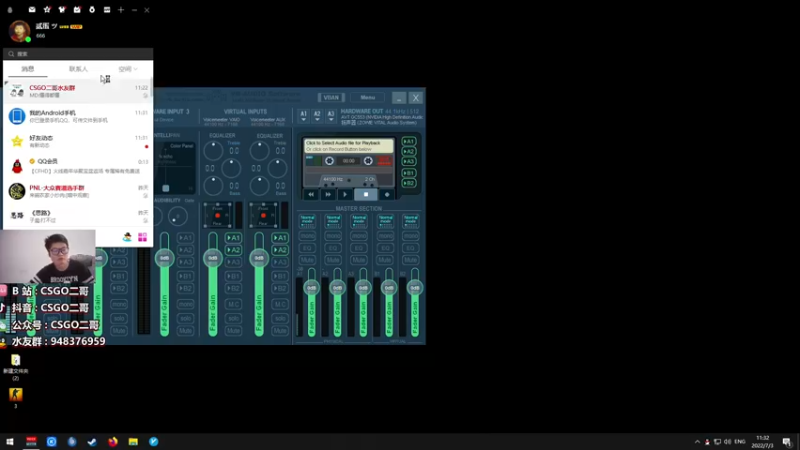Solo the Voicemeeter AUX virtual input
The width and height of the screenshot is (800, 450).
coord(280,318)
